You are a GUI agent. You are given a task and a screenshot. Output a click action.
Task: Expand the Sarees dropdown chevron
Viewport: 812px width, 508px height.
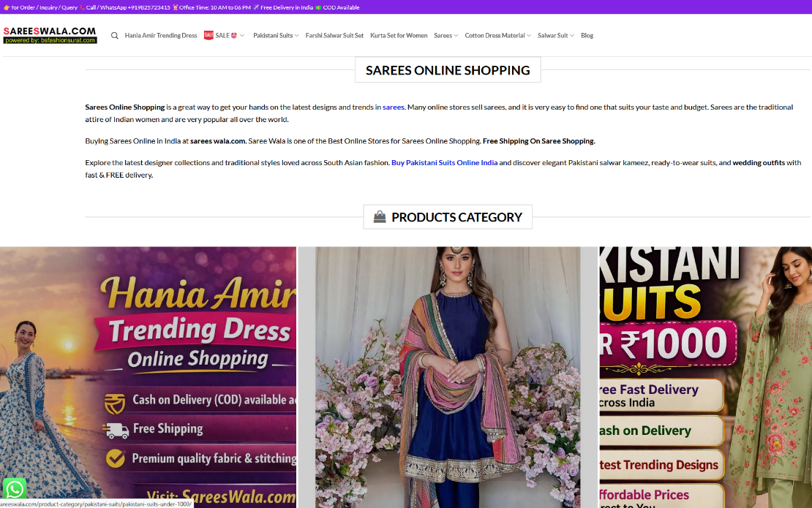point(456,36)
